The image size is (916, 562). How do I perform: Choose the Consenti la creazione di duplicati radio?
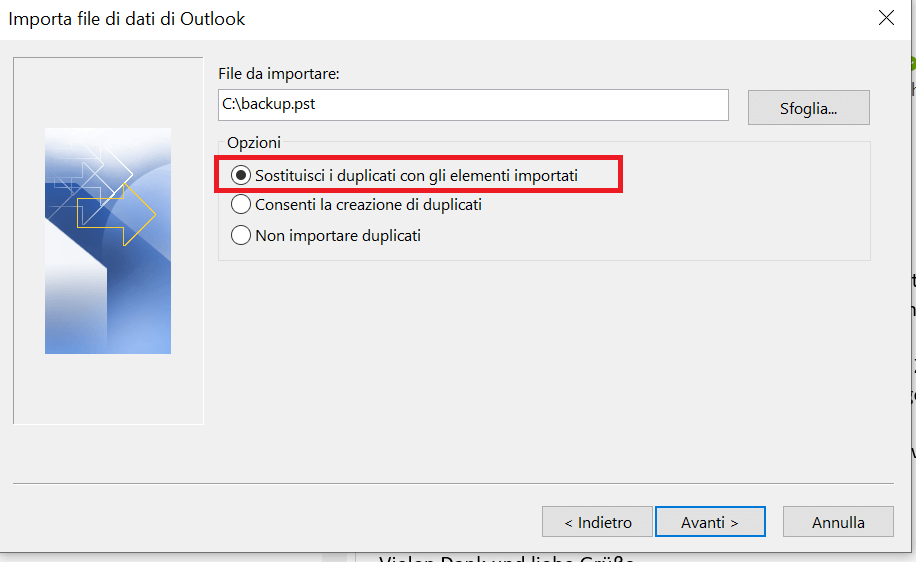coord(241,204)
